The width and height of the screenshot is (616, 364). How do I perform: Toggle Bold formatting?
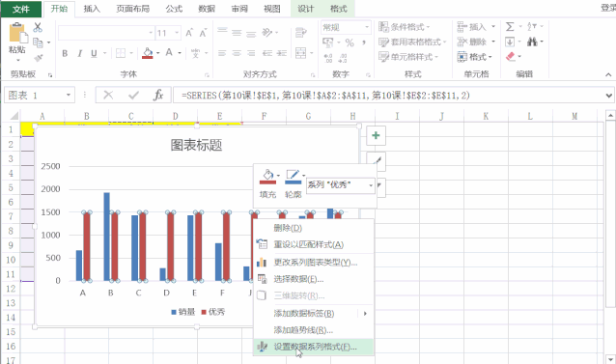[65, 53]
